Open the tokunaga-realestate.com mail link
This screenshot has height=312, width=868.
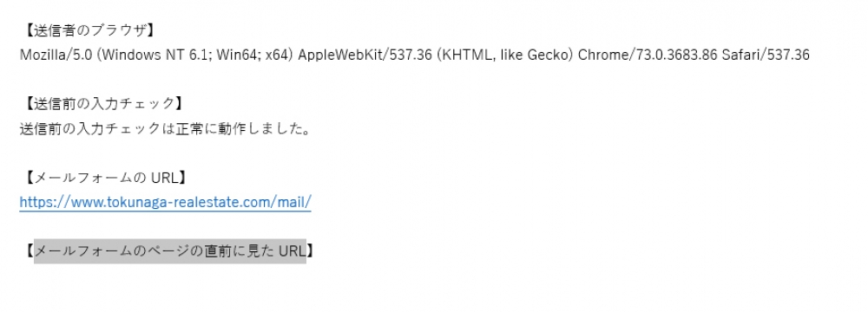coord(165,202)
